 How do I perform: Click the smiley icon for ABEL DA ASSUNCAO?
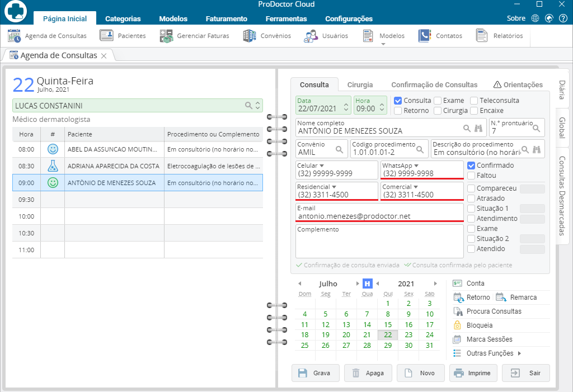53,149
